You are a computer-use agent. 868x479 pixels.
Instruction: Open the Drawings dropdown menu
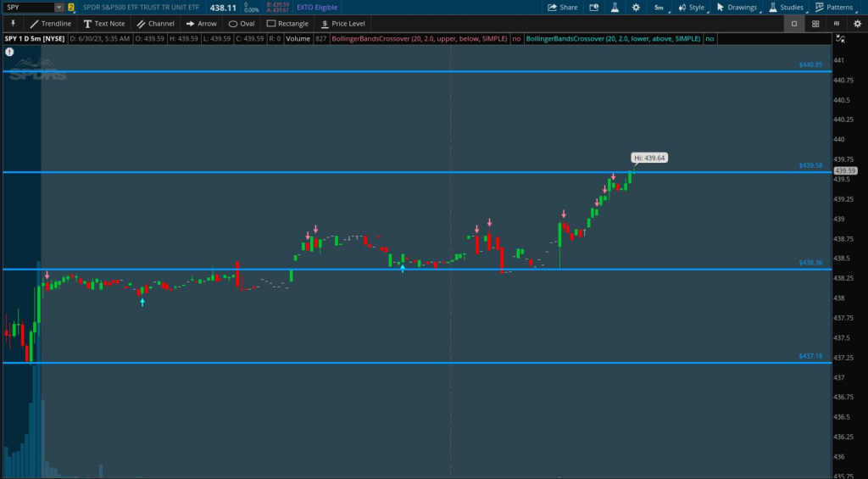pyautogui.click(x=737, y=7)
